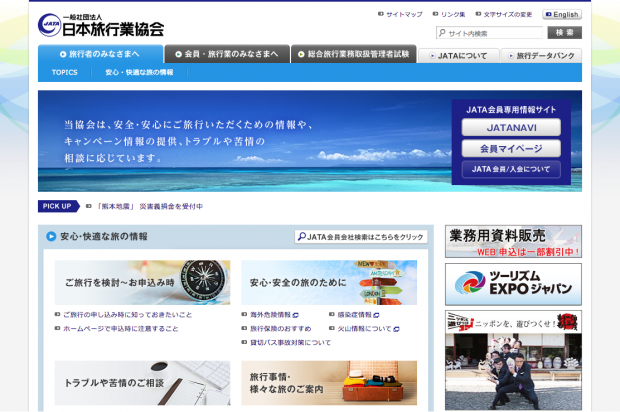Switch to 会員・旅行業のみなさまへ tab
This screenshot has width=620, height=412.
227,54
